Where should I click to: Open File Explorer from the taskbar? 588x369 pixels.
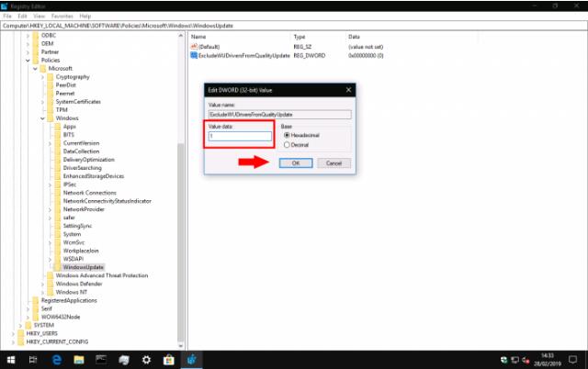(79, 358)
